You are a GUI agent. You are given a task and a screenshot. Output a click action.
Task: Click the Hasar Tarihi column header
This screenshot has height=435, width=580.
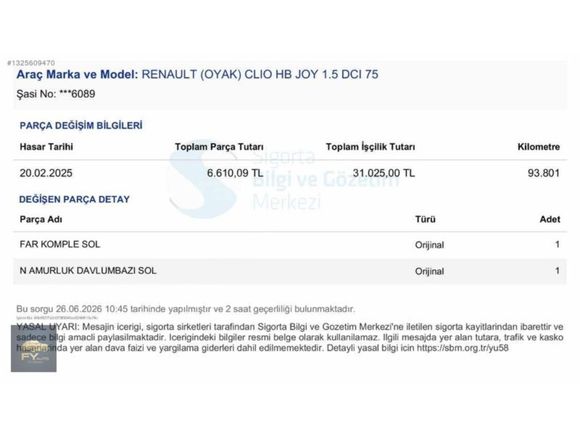pos(46,147)
